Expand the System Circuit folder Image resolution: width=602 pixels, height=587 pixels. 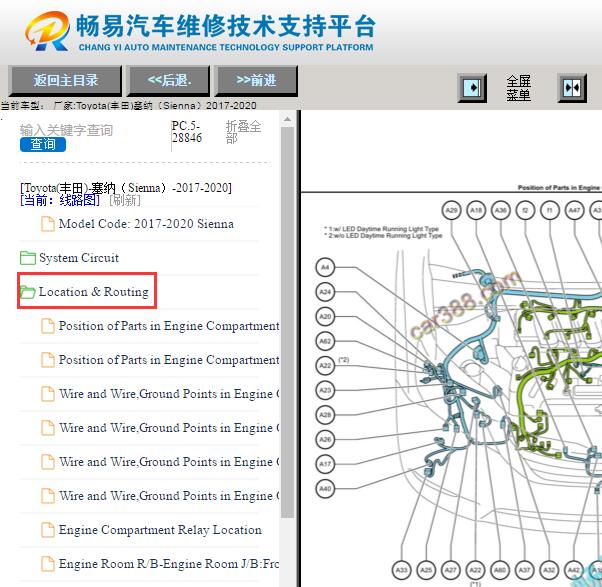(x=79, y=258)
